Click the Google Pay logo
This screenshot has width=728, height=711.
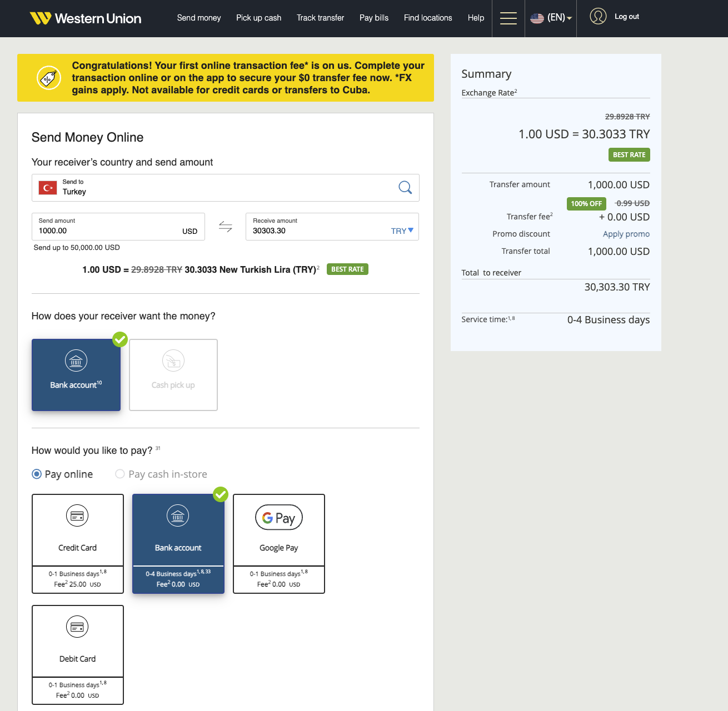click(x=279, y=518)
